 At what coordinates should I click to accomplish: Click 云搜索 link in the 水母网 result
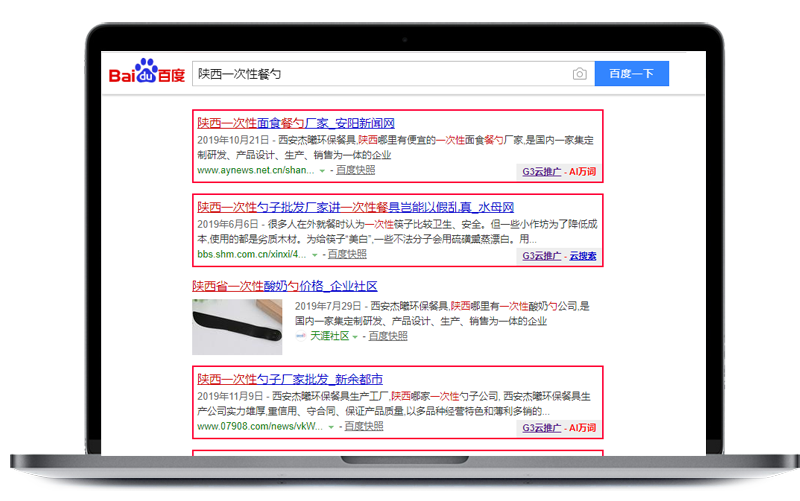pos(583,256)
